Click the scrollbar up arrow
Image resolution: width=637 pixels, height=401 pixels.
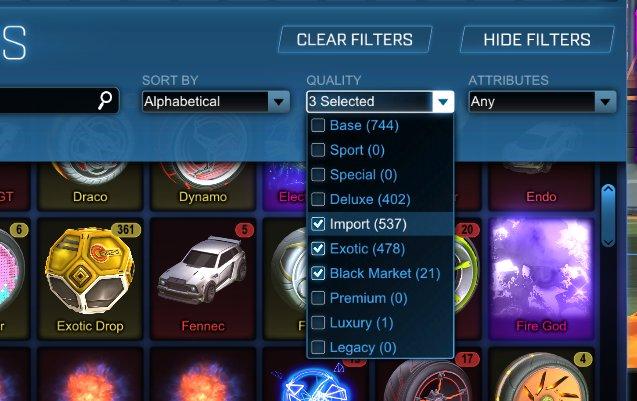tap(608, 189)
